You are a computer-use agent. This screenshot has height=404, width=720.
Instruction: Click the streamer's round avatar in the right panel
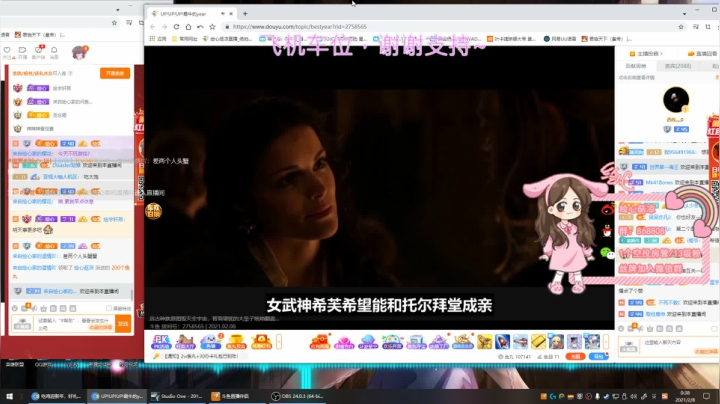(676, 100)
